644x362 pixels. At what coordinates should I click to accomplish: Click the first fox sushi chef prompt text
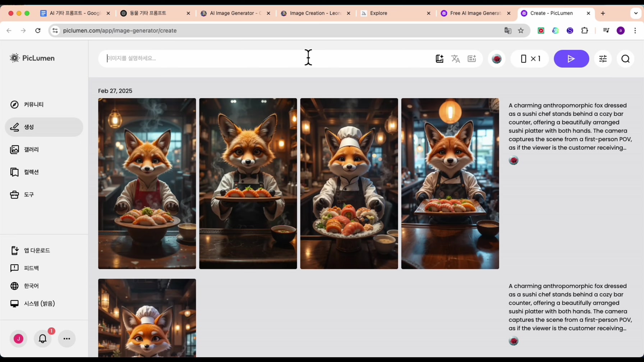tap(570, 127)
